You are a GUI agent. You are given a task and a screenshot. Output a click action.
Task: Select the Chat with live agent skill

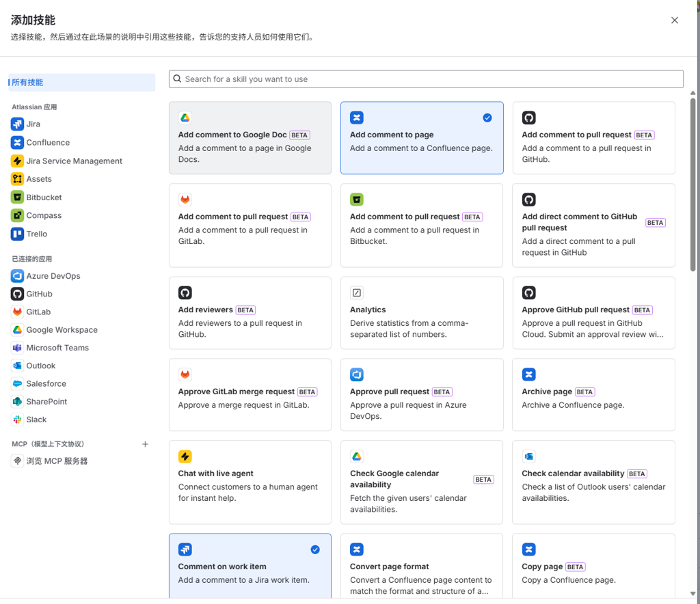[250, 482]
